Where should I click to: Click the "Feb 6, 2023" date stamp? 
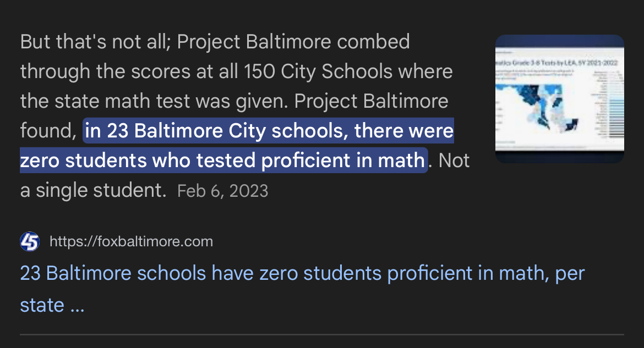(x=222, y=191)
